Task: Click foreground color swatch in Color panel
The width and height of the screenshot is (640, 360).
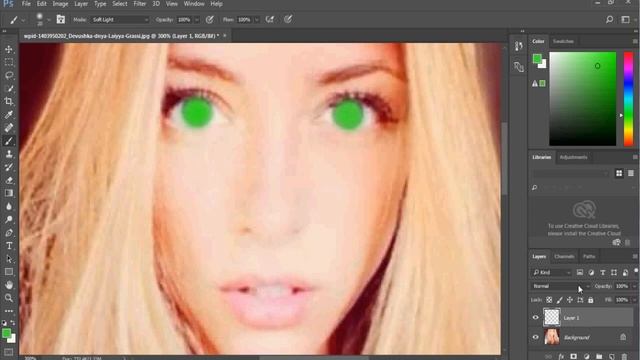Action: coord(537,58)
